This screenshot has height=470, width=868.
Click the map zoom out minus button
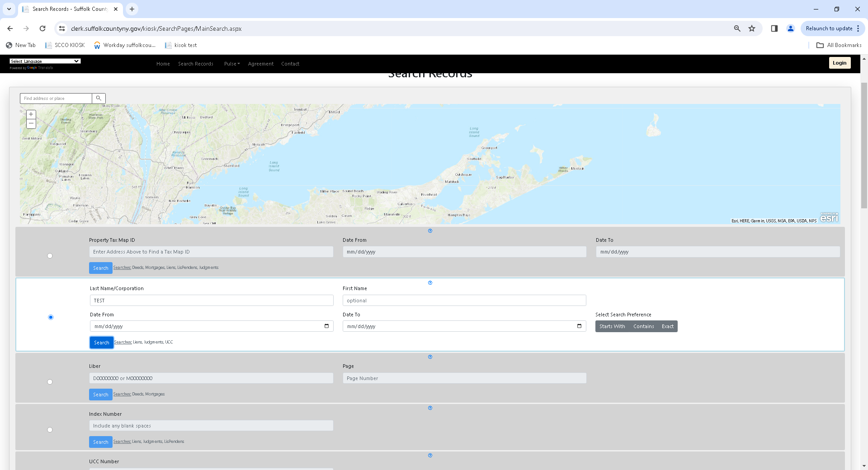pos(31,123)
